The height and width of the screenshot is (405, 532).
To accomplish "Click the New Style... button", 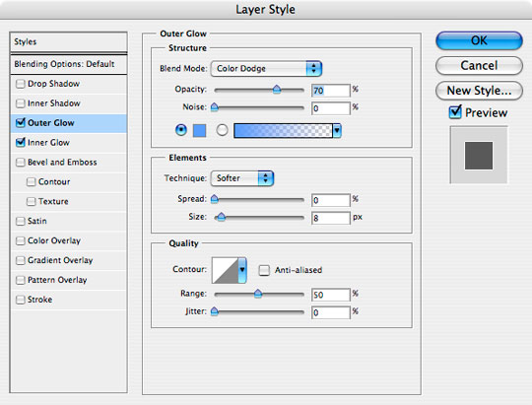I will (x=479, y=91).
